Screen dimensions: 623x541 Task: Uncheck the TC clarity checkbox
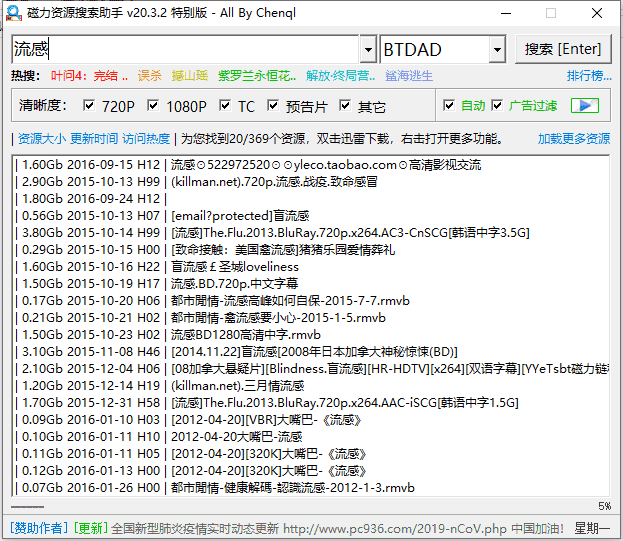[225, 106]
